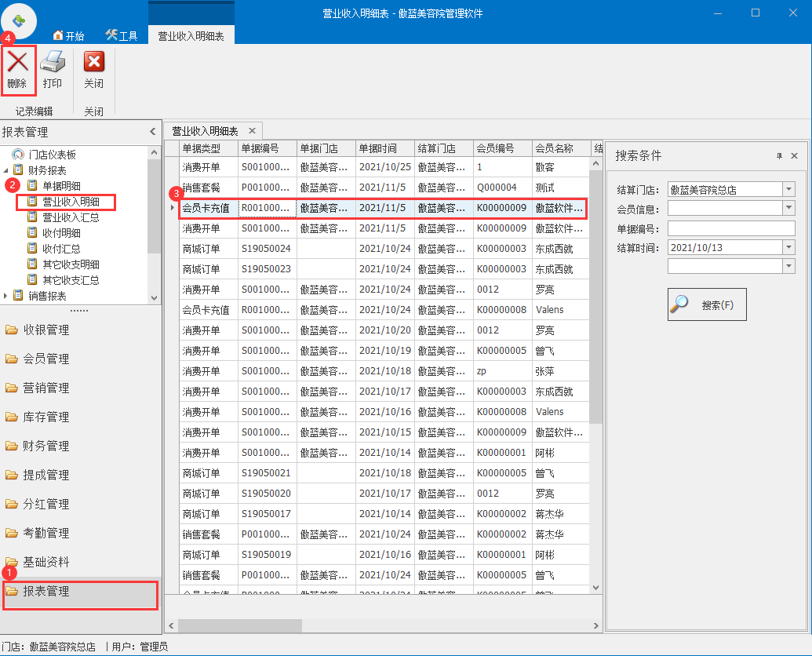Collapse the 财务报表 tree node
The width and height of the screenshot is (812, 656).
(x=7, y=170)
